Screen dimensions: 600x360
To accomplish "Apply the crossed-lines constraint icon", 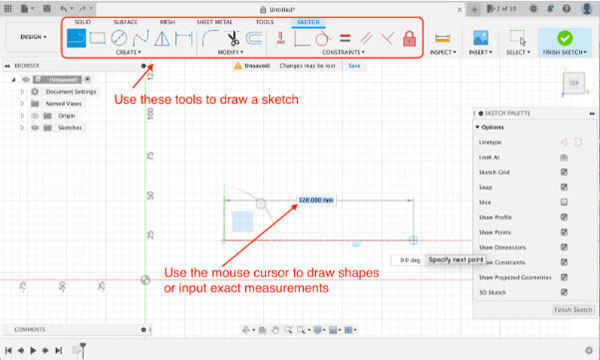I will coord(388,38).
